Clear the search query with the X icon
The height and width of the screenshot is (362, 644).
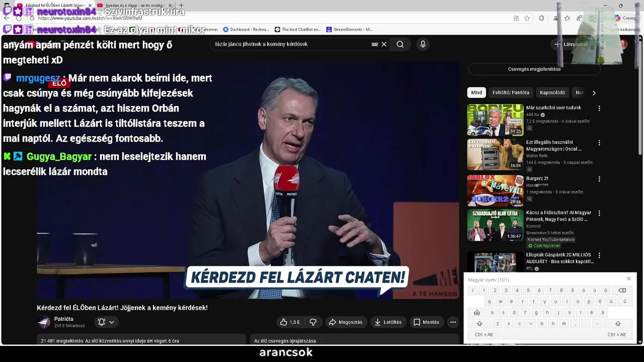[384, 44]
